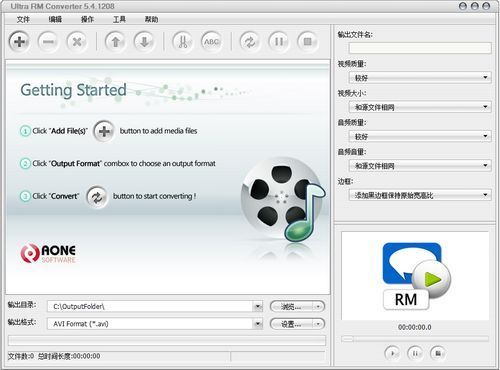
Task: Click the Getting Started heading
Action: tap(73, 90)
